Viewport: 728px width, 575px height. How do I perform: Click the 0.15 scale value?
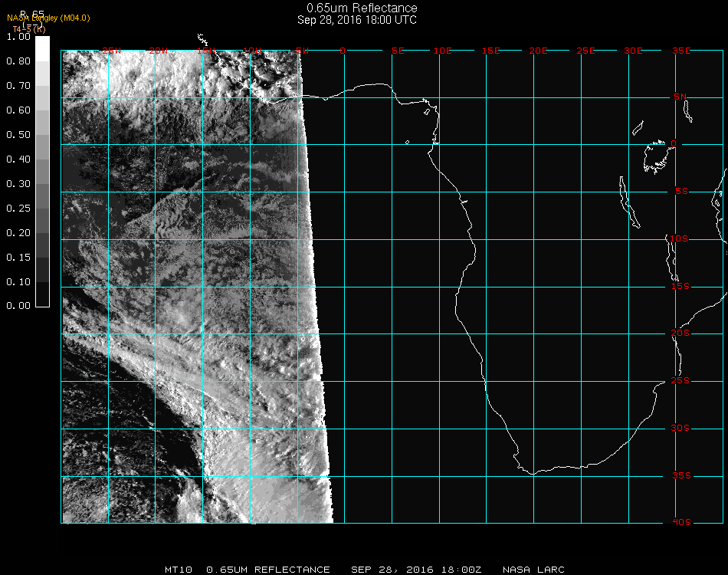tap(18, 258)
